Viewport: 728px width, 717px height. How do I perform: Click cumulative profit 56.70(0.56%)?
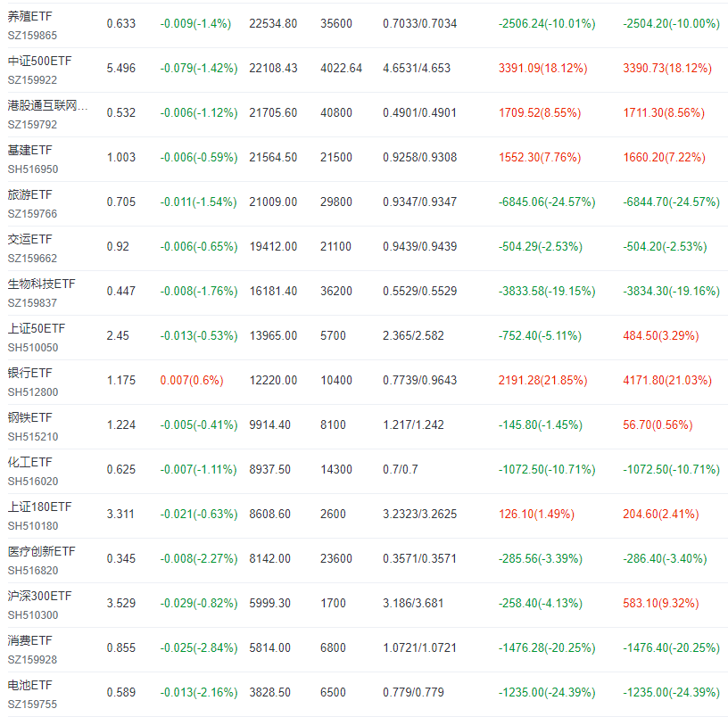pos(658,424)
